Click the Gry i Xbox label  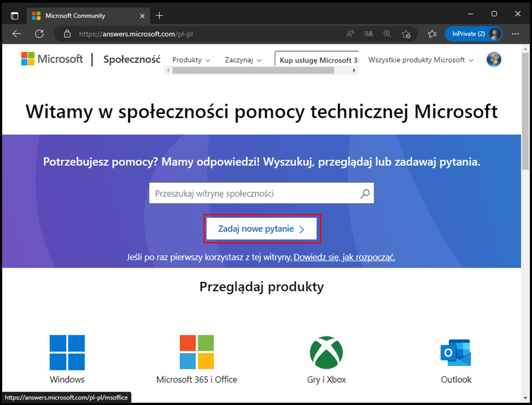pos(326,379)
